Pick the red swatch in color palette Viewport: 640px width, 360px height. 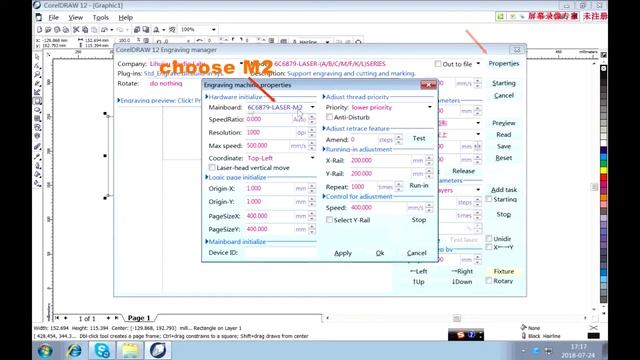pyautogui.click(x=603, y=178)
